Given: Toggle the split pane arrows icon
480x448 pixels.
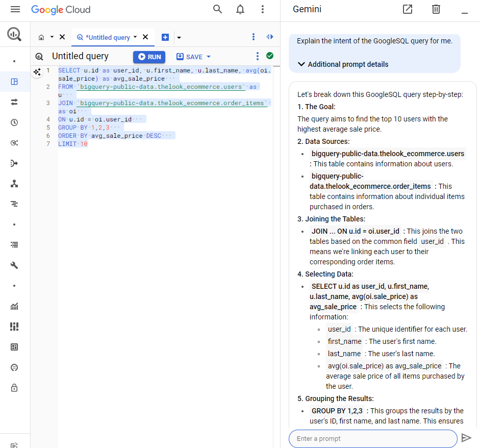Looking at the screenshot, I should [270, 37].
